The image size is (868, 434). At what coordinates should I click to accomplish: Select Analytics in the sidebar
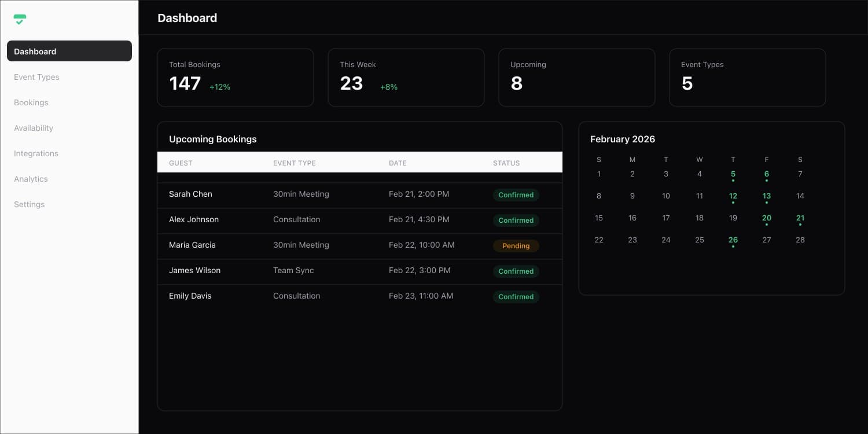(x=31, y=179)
